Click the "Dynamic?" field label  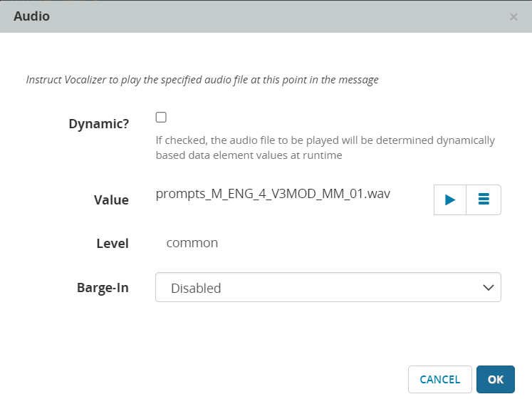98,123
